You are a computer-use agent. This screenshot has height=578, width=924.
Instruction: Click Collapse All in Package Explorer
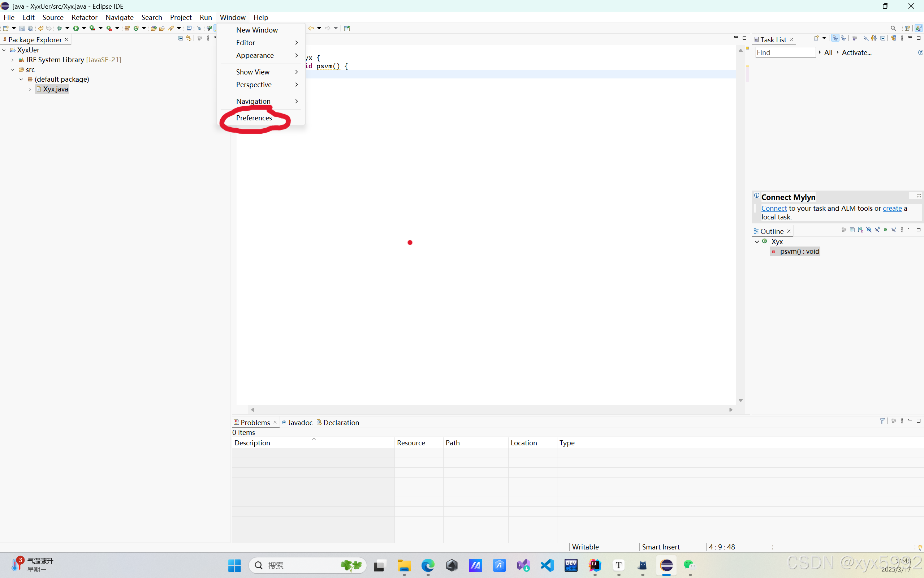tap(180, 38)
